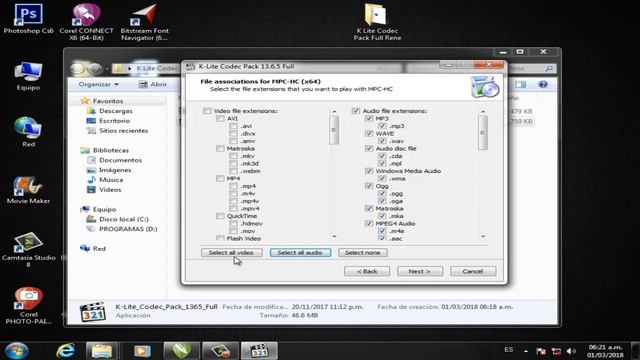
Task: Click audio list scrollbar down arrow
Action: 483,236
